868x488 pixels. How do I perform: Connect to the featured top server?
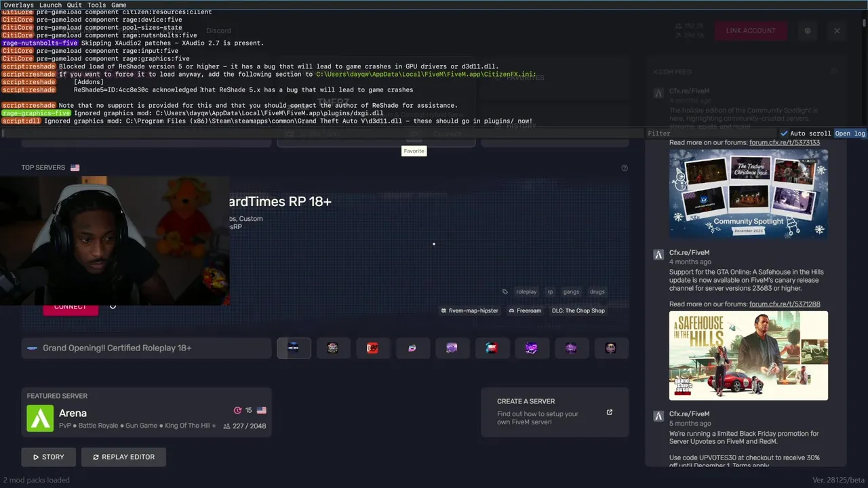(71, 307)
